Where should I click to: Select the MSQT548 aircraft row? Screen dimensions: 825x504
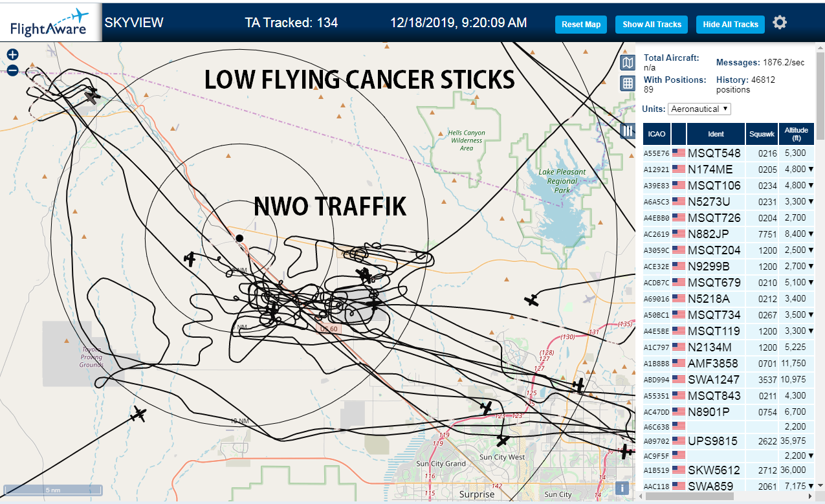coord(729,153)
